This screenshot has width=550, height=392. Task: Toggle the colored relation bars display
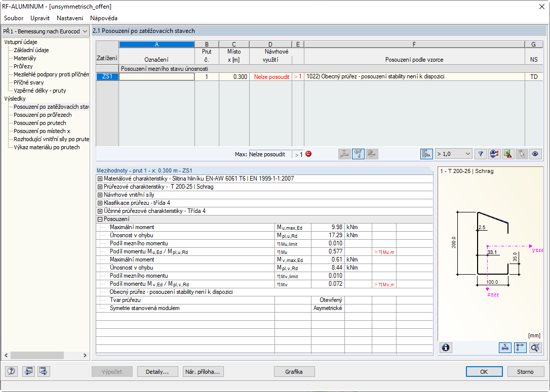point(426,154)
